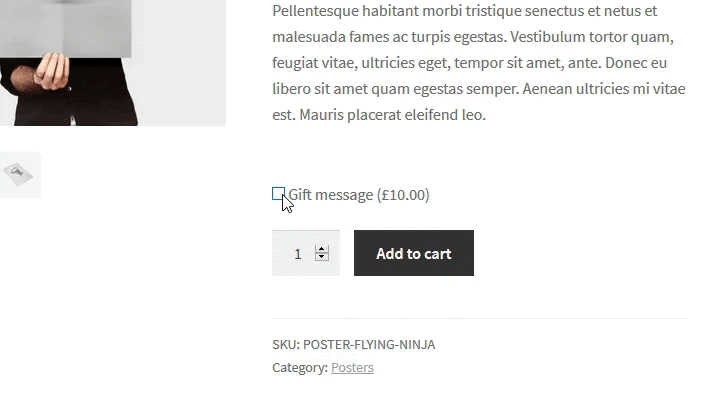The width and height of the screenshot is (710, 406).
Task: Click the Gift message (£10.00) label text
Action: [x=331, y=195]
